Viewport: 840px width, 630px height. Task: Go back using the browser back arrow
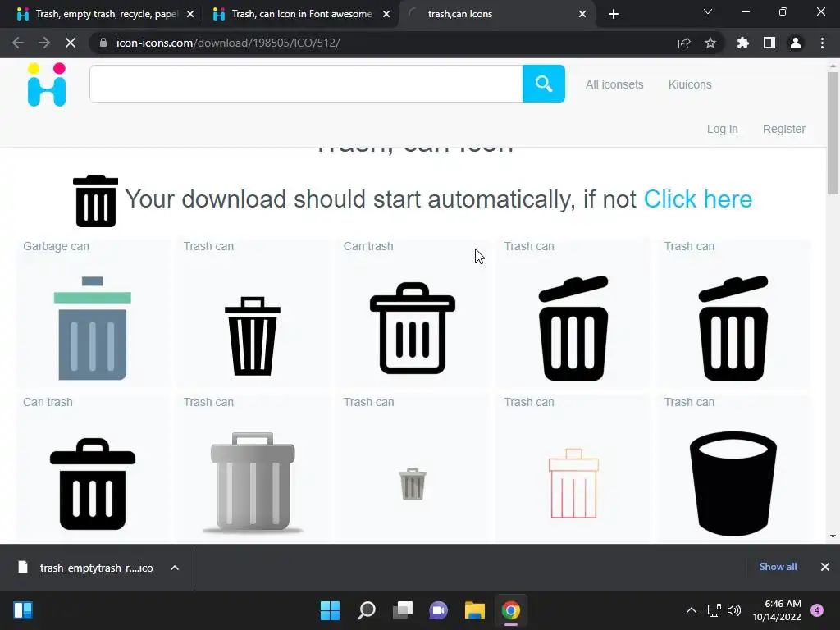coord(18,43)
